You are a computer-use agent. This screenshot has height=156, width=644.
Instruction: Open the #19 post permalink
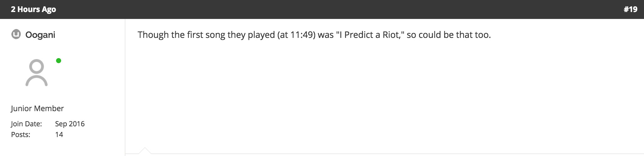(x=630, y=9)
